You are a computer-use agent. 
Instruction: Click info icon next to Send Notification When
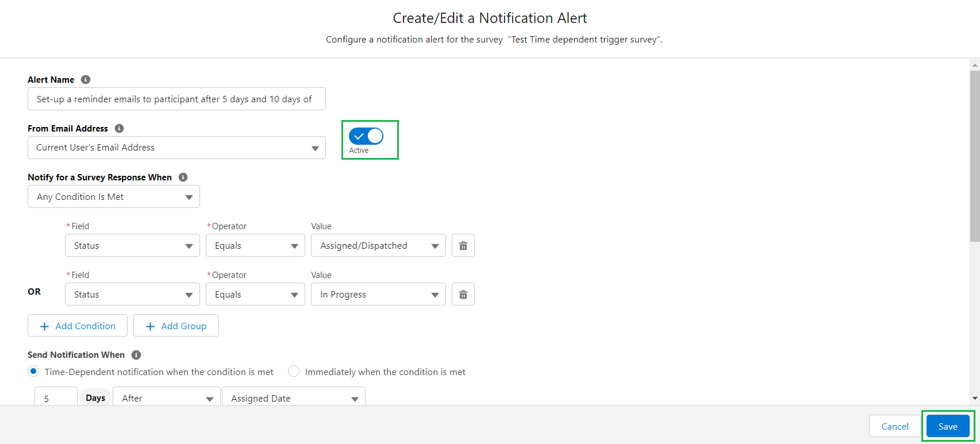[136, 355]
